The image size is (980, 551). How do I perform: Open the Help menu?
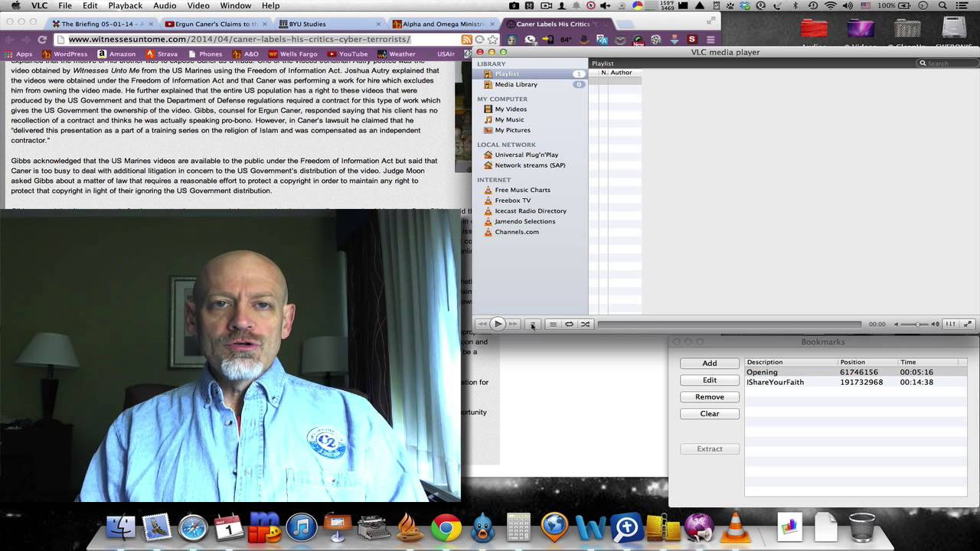coord(271,6)
